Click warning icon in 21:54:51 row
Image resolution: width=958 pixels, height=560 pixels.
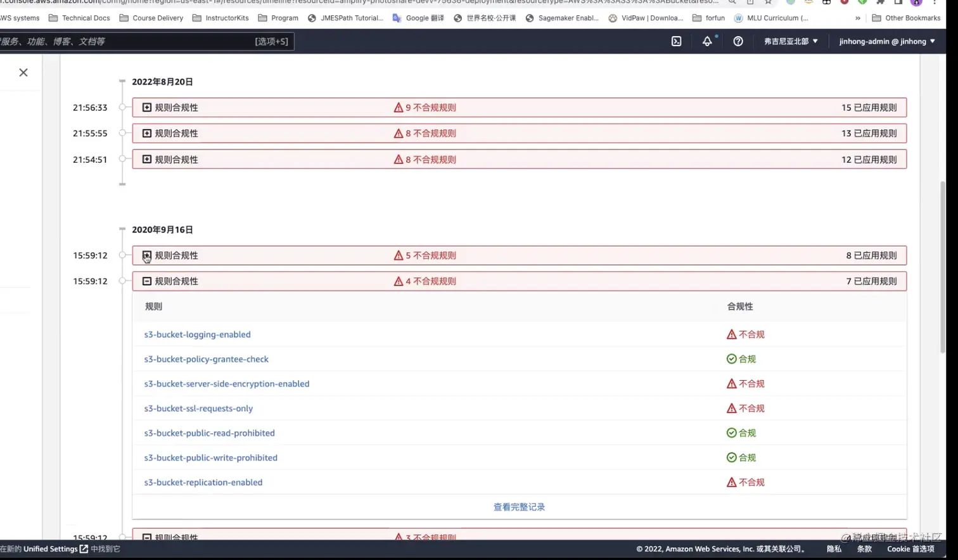[399, 160]
